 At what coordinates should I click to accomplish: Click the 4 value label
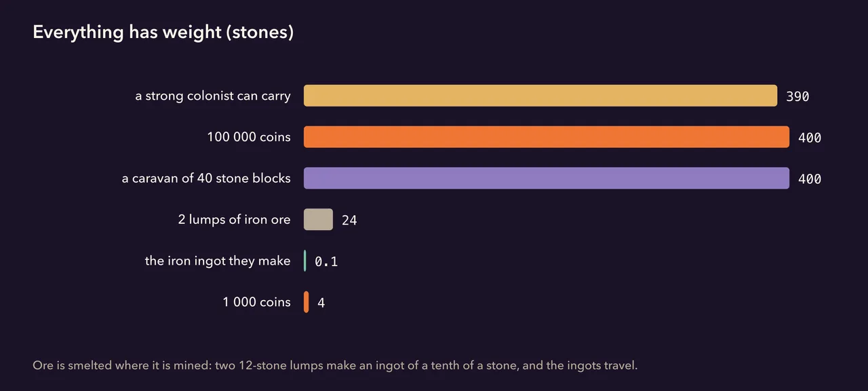[x=321, y=303]
